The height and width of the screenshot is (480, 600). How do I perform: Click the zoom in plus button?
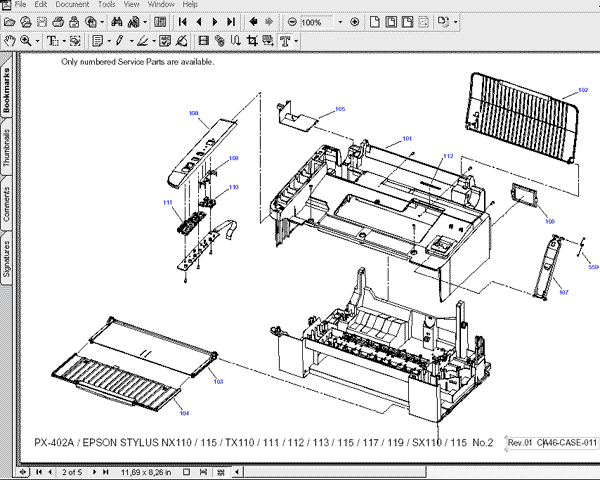tap(355, 22)
